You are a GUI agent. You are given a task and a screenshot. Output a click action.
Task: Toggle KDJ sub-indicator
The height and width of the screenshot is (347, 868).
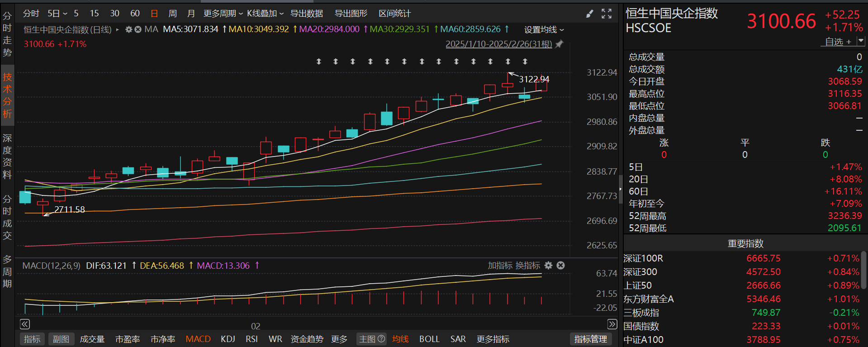[228, 339]
